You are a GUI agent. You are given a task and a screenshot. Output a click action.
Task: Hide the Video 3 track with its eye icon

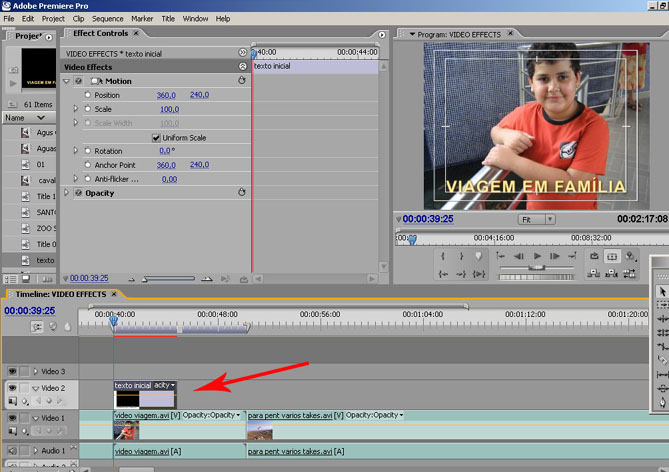click(x=13, y=371)
